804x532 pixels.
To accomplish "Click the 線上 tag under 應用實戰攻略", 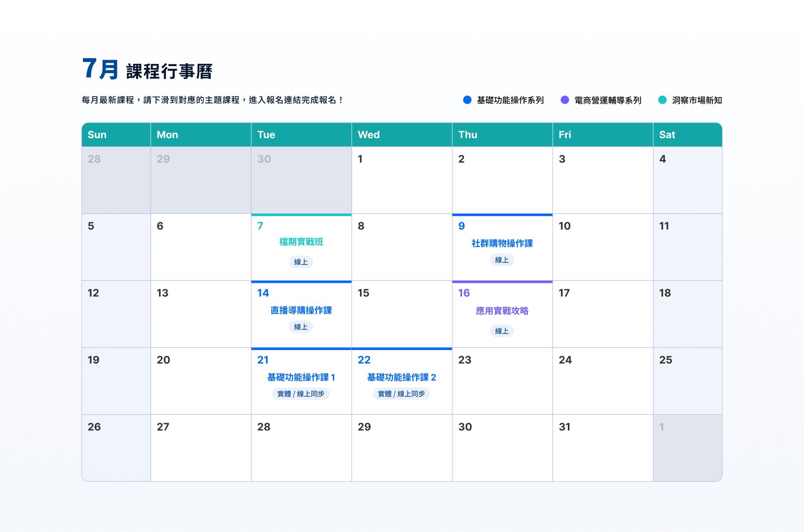I will coord(502,331).
